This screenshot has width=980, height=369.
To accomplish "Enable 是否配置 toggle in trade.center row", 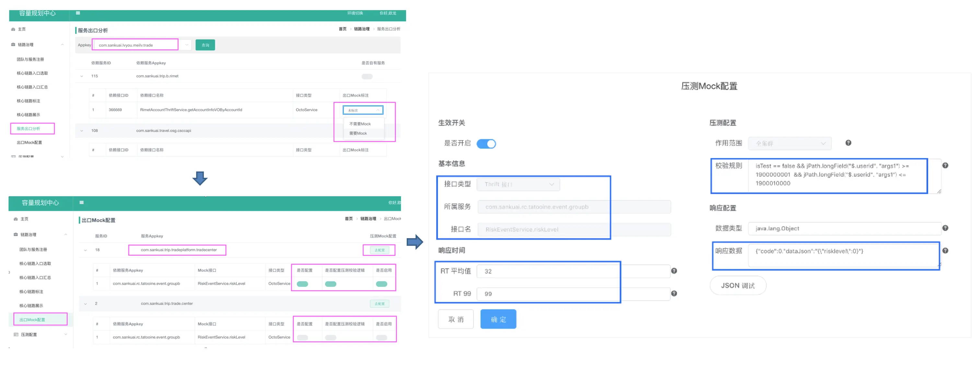I will [x=302, y=337].
